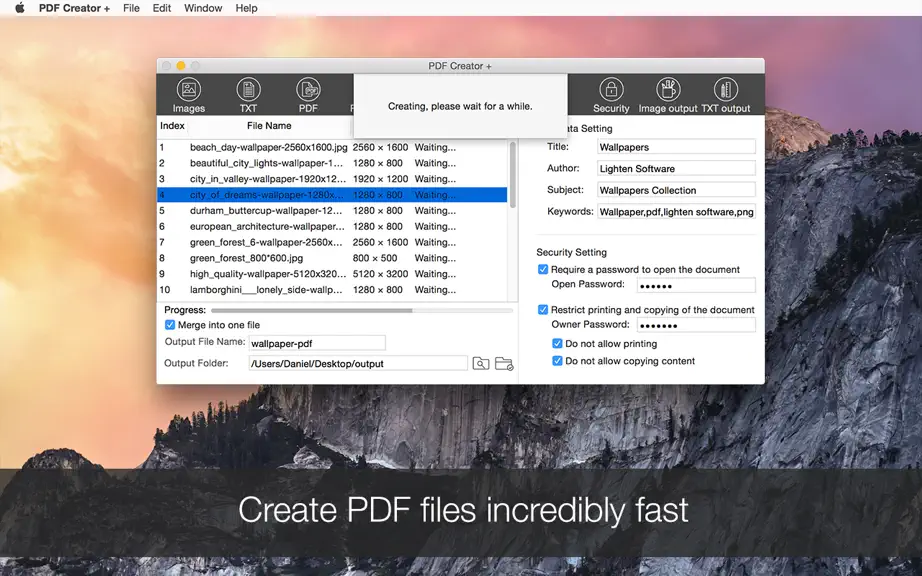Uncheck Do not allow copying content

[557, 361]
